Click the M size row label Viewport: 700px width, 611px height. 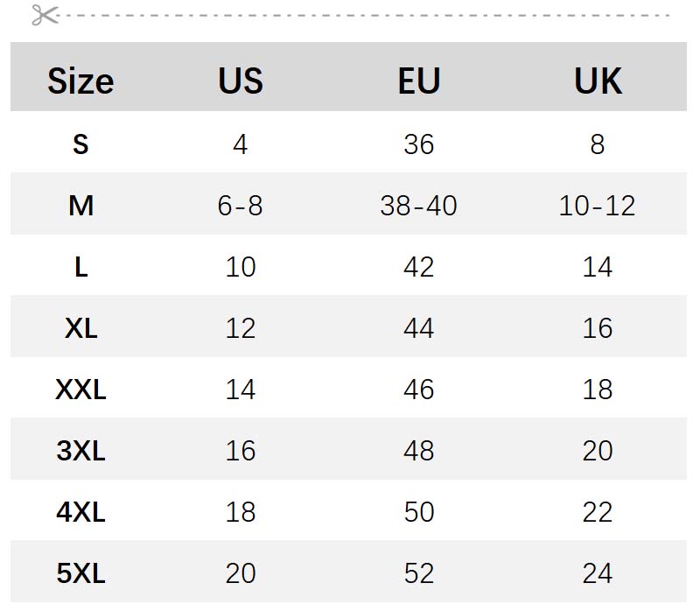(80, 206)
